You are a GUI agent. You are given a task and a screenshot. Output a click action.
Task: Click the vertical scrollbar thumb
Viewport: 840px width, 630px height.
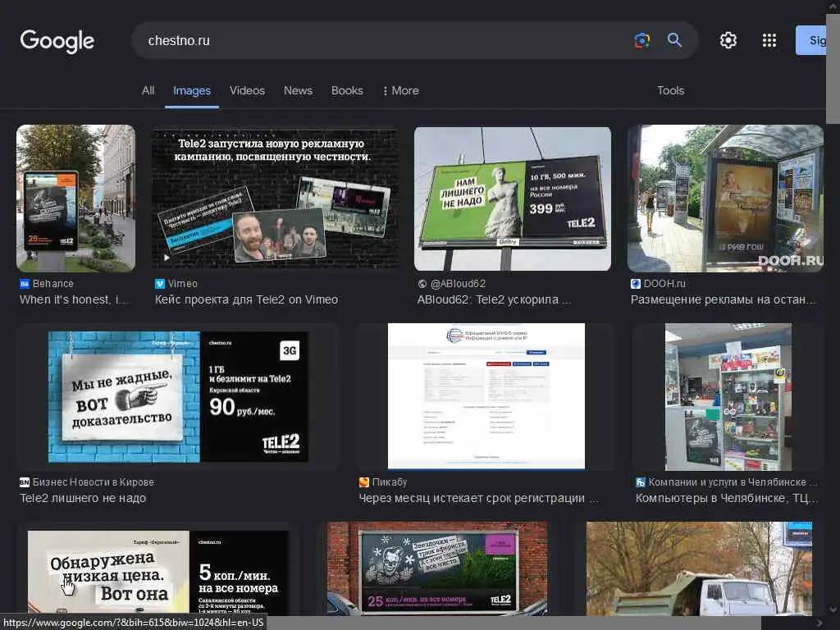click(833, 67)
